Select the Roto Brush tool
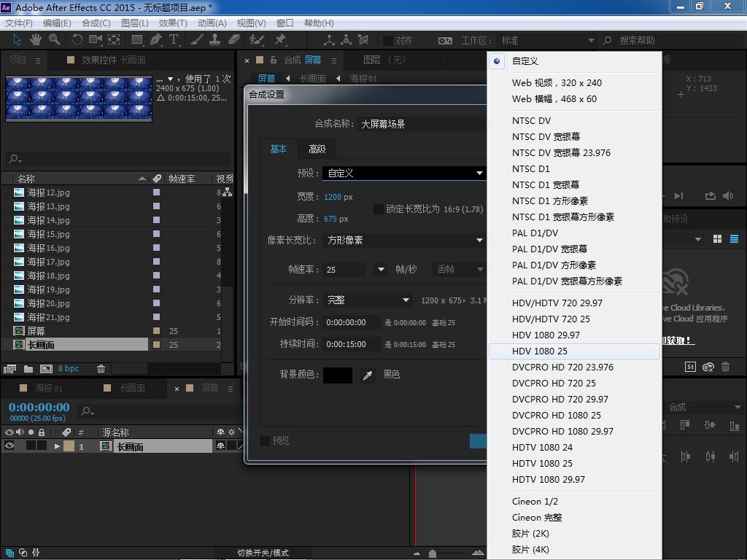 [x=257, y=40]
